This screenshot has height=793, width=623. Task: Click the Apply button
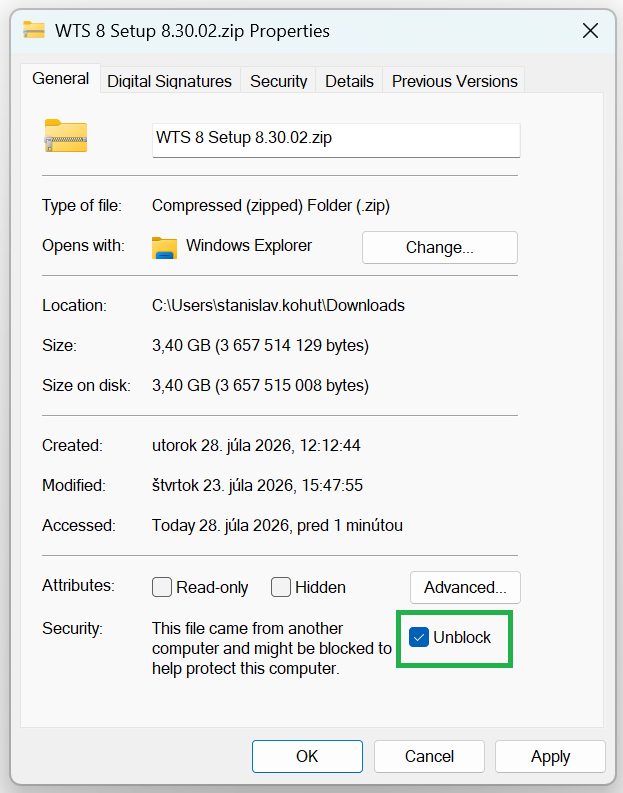tap(550, 756)
